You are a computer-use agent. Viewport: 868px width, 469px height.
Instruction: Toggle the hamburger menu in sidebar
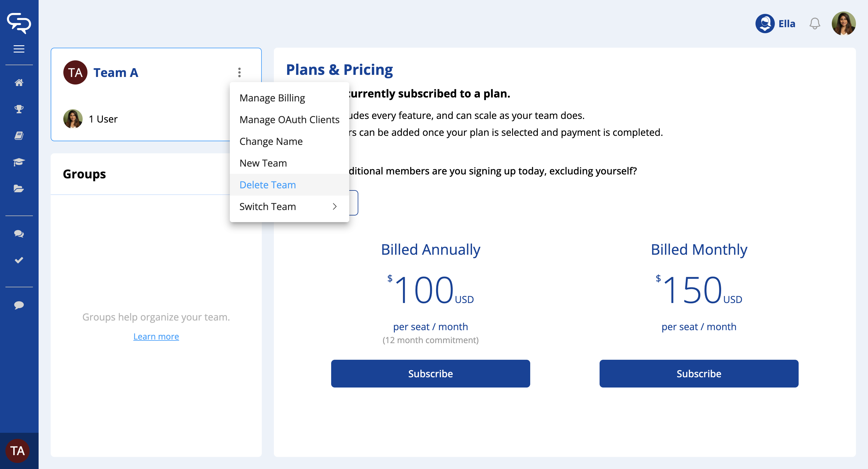click(x=19, y=49)
